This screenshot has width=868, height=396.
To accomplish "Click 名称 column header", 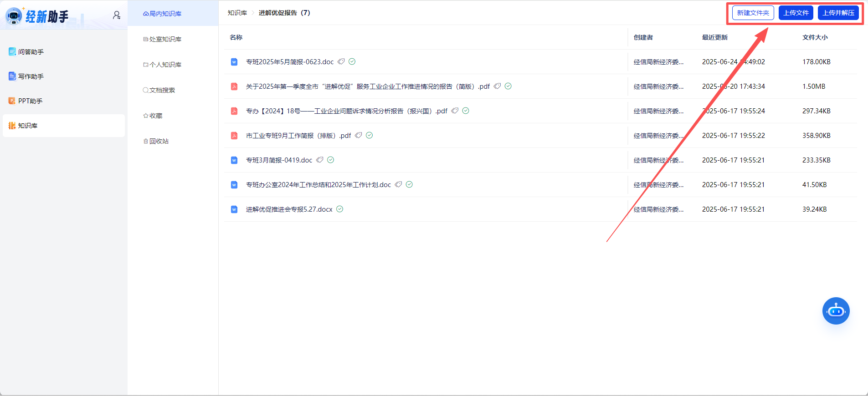I will click(236, 37).
